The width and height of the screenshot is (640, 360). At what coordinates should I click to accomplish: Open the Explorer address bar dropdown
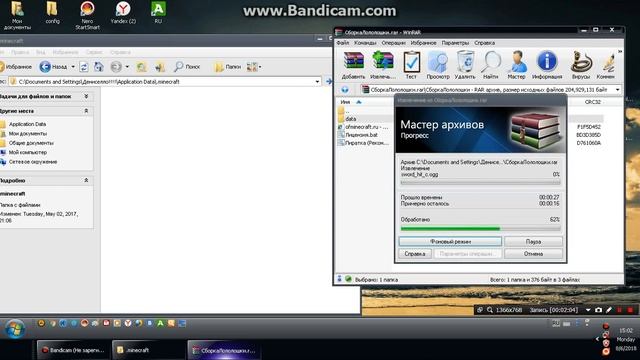317,82
